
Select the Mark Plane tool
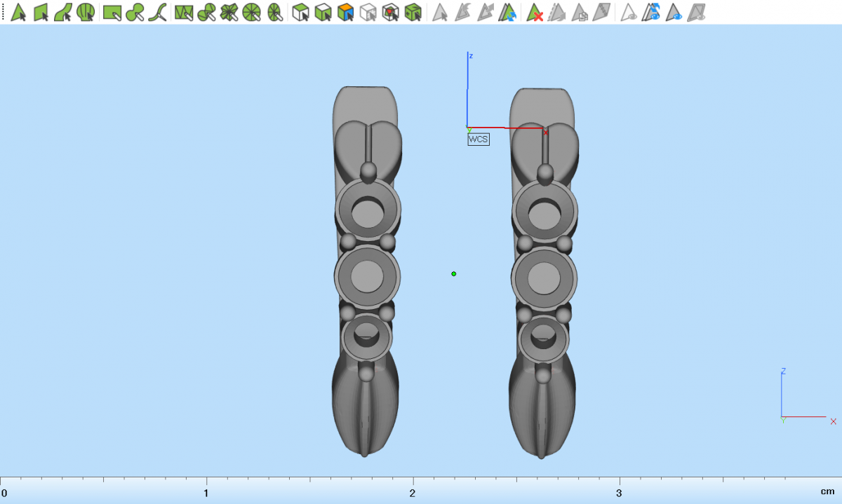(41, 12)
